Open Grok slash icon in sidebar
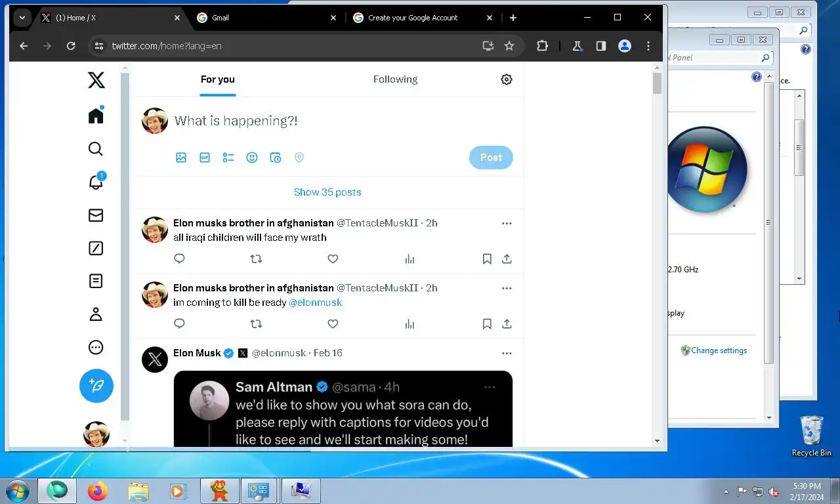The image size is (840, 504). 96,248
